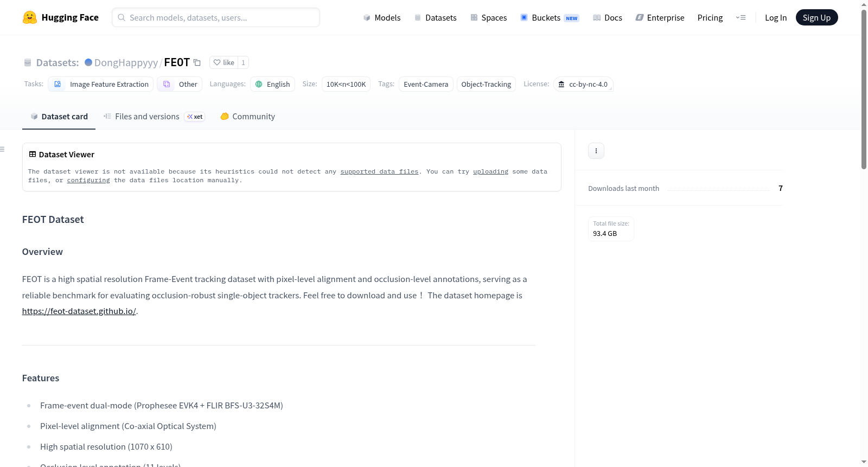The height and width of the screenshot is (467, 868).
Task: Open the 'configuring' link
Action: [x=88, y=180]
